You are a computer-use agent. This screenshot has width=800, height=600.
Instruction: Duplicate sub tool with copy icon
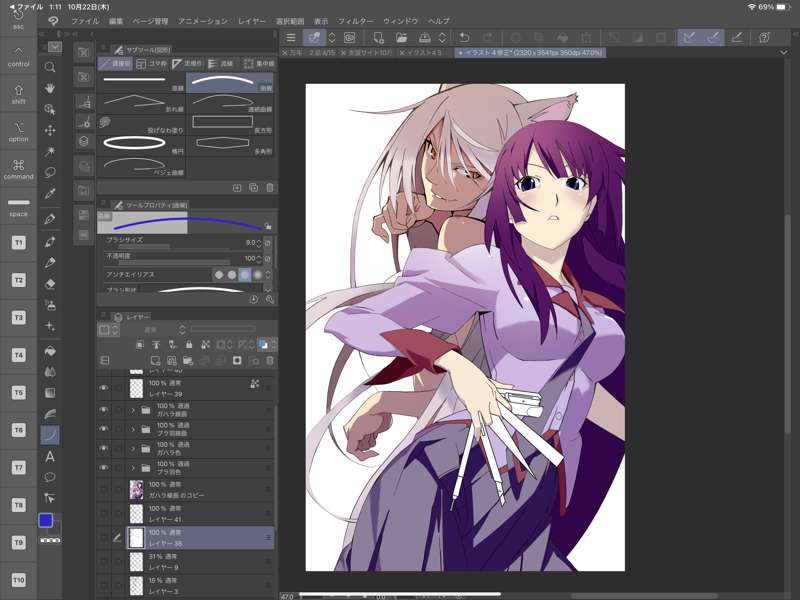click(x=254, y=188)
